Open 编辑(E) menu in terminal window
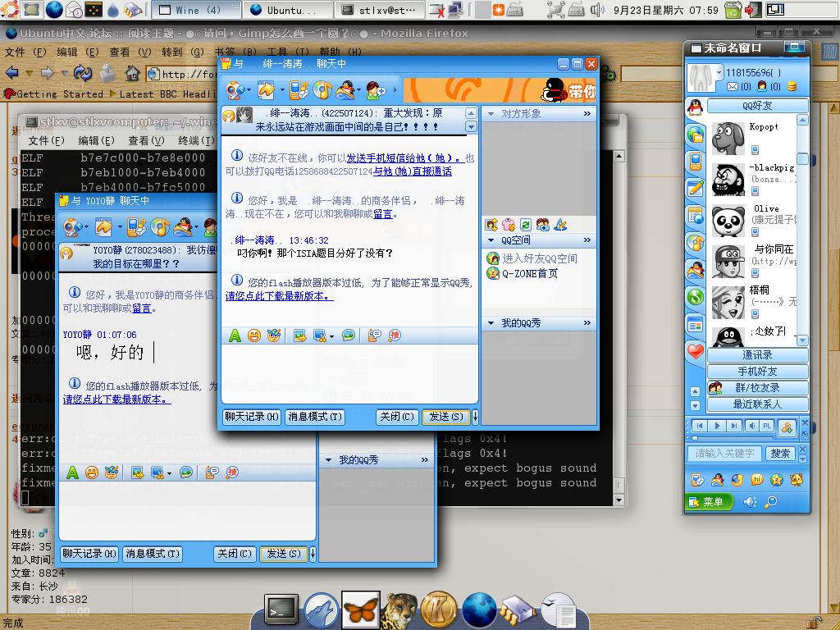840x630 pixels. [97, 141]
